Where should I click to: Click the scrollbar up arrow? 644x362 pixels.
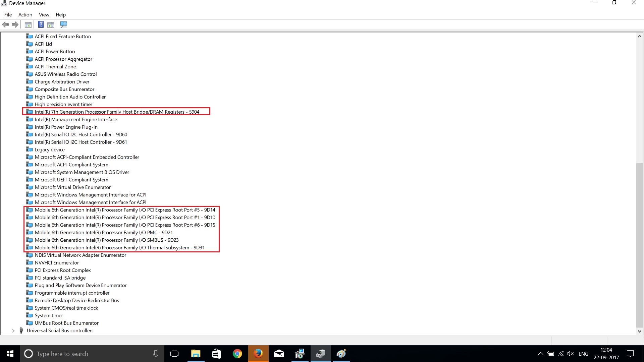(x=640, y=36)
